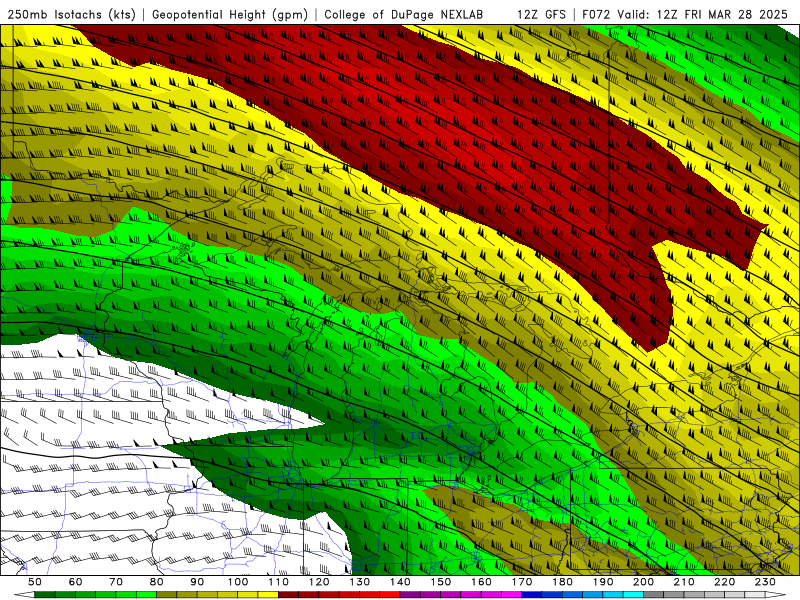Select the bright yellow swatch just before 110
The width and height of the screenshot is (800, 600).
268,595
